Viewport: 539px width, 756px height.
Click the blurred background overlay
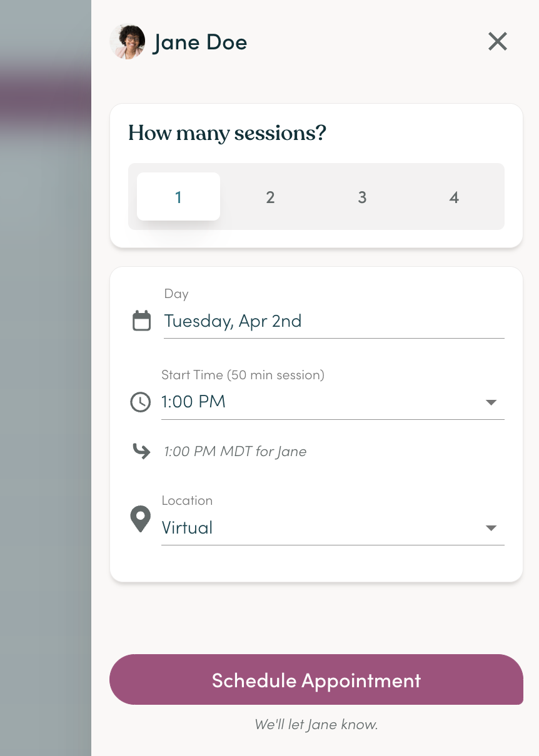[46, 378]
